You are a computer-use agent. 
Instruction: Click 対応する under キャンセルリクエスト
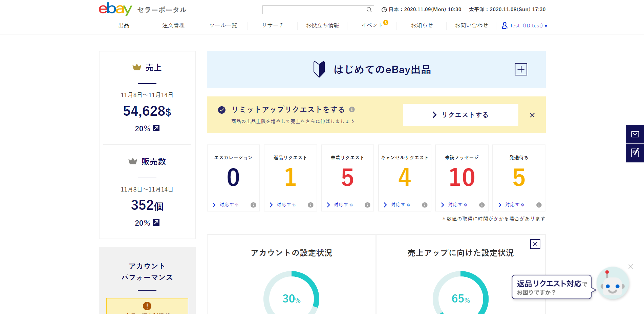coord(401,205)
